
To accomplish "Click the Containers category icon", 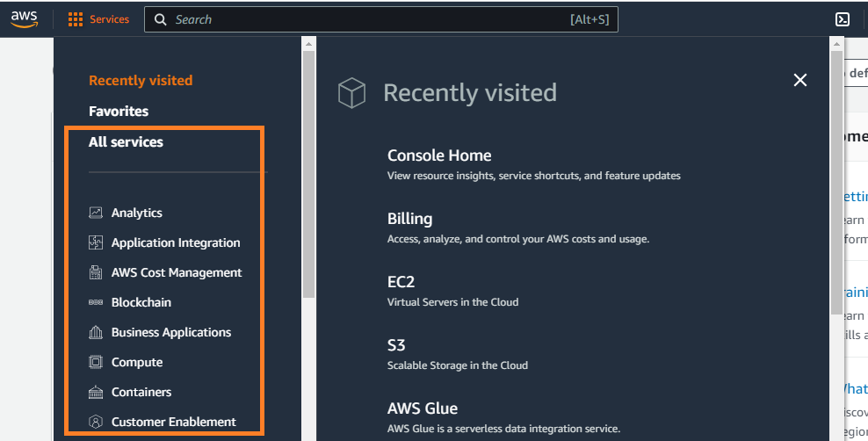I will coord(96,392).
